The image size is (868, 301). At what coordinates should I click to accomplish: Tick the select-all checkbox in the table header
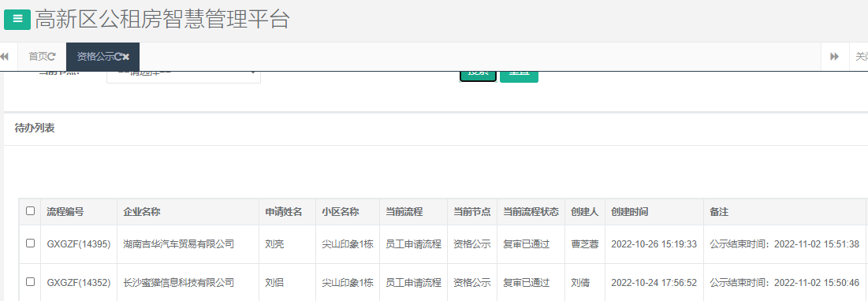coord(31,211)
